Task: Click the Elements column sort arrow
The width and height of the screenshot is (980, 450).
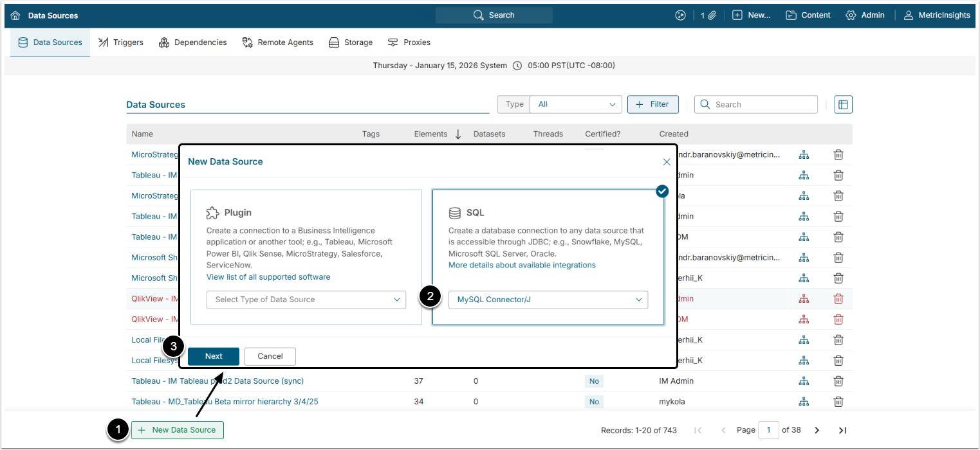Action: [x=458, y=134]
